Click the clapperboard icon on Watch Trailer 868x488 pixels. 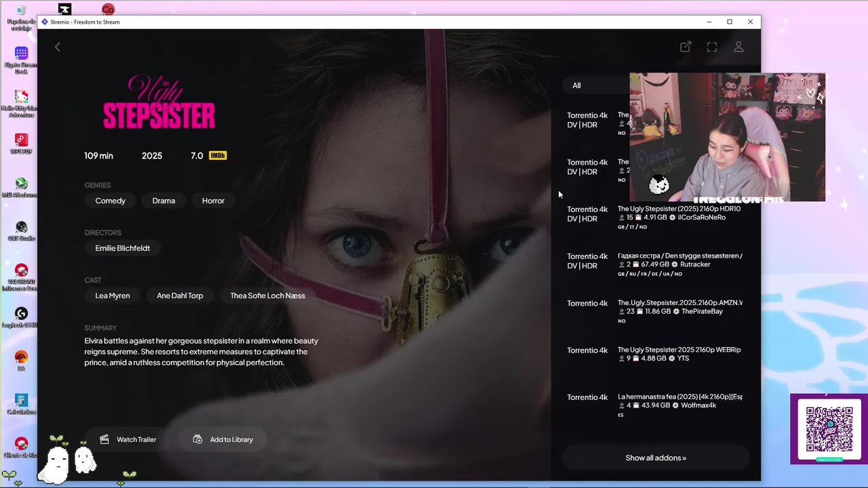[104, 439]
